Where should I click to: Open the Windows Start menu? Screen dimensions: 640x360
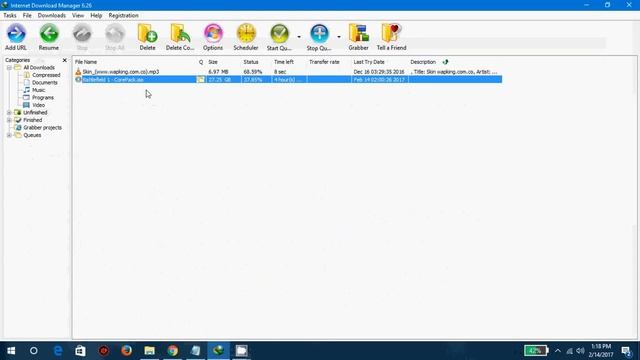tap(11, 351)
